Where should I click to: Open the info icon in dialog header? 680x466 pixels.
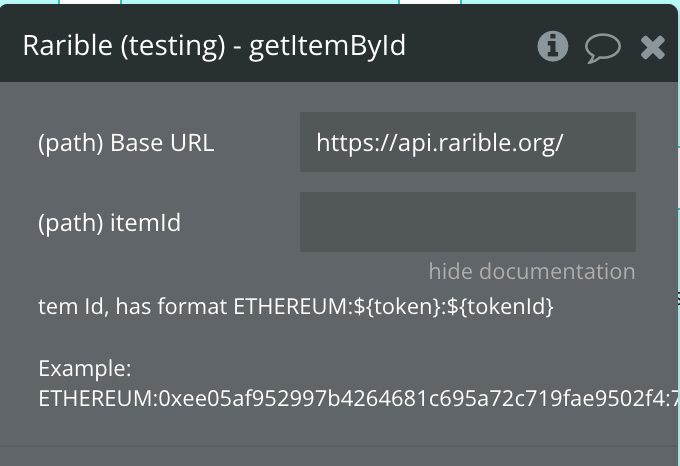click(x=552, y=46)
